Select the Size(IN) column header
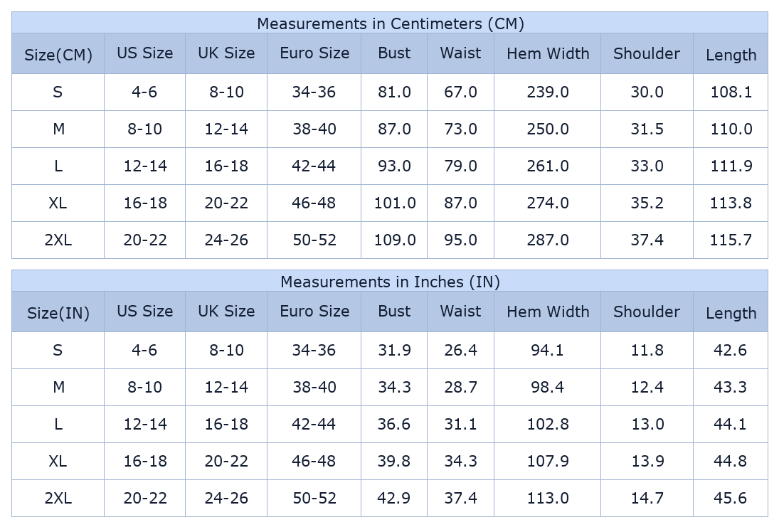The width and height of the screenshot is (779, 532). [x=58, y=313]
